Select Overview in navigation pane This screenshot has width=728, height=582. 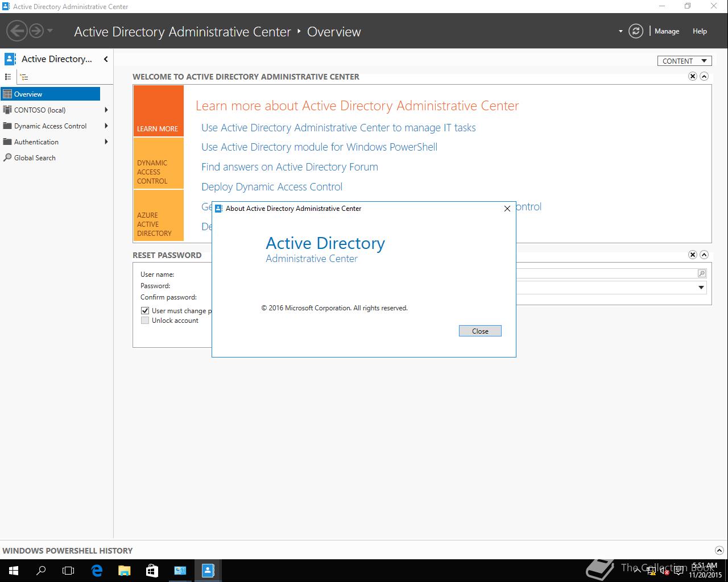click(x=50, y=94)
